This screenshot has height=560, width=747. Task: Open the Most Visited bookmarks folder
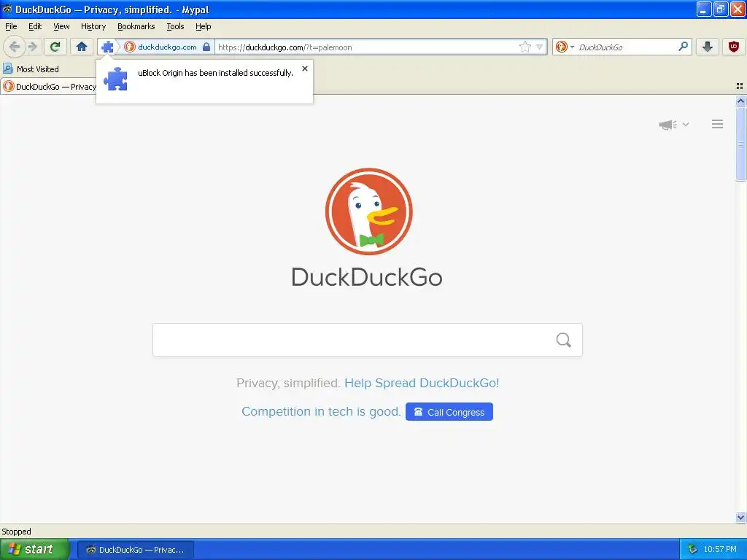31,69
